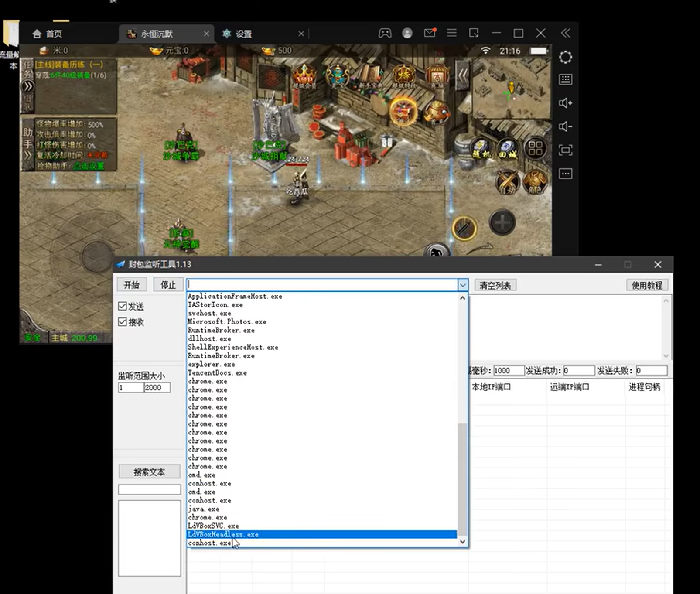700x594 pixels.
Task: Open emulator settings gear in the right sidebar
Action: [566, 57]
